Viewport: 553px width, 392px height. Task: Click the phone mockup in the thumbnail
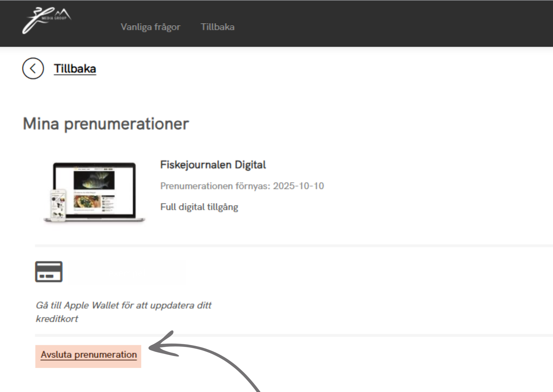(58, 205)
